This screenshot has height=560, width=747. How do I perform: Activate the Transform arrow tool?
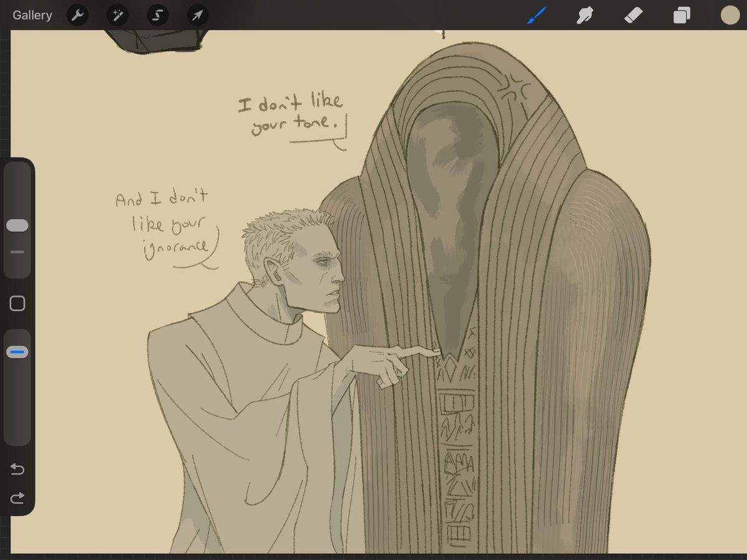click(197, 15)
